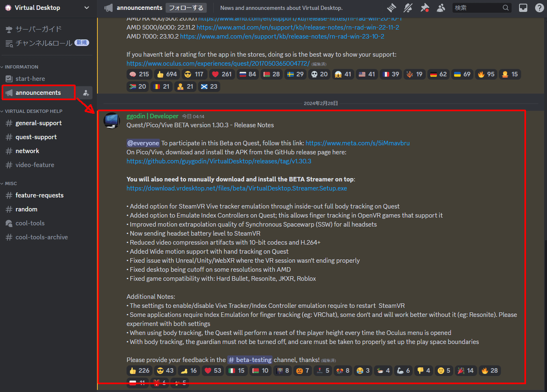Select the announcements channel
The height and width of the screenshot is (392, 547).
pyautogui.click(x=38, y=93)
